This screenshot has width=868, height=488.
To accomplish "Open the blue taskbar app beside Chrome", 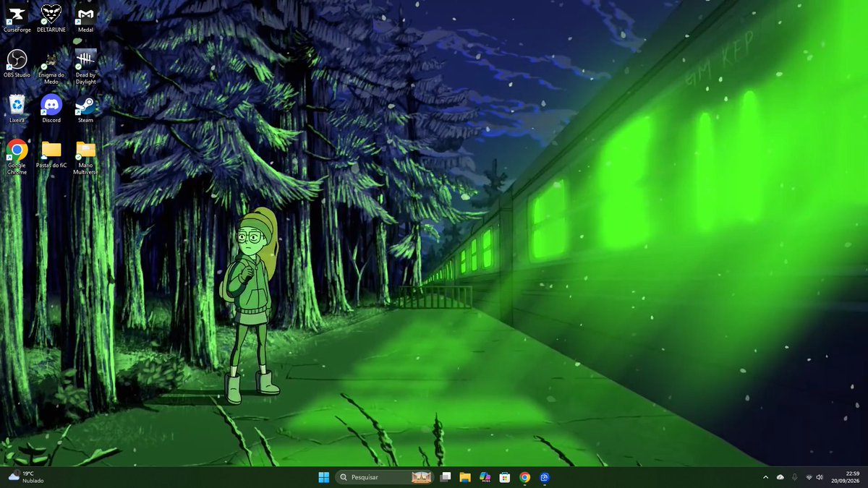I will point(544,477).
